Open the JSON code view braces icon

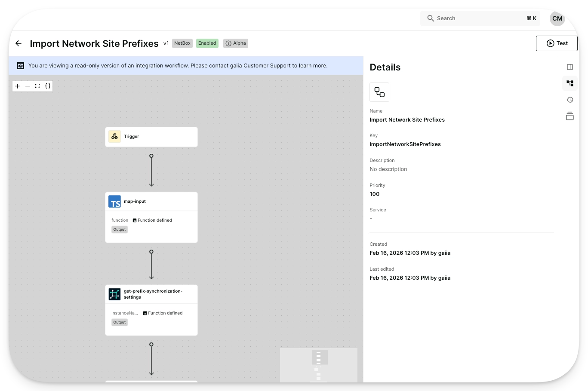(48, 86)
